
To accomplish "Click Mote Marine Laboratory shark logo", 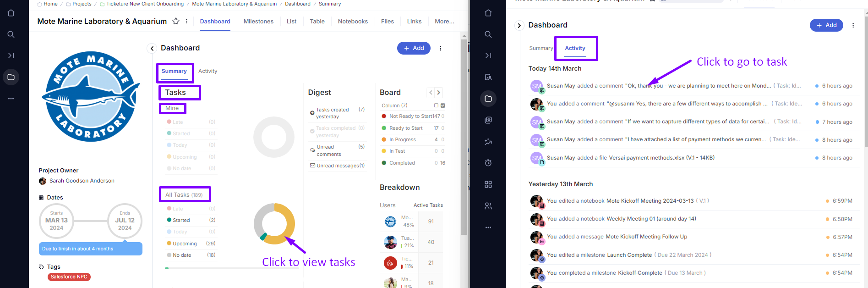I will click(91, 96).
